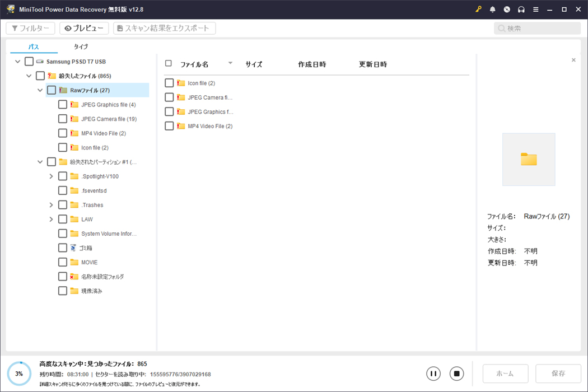
Task: Open the hamburger menu
Action: (536, 10)
